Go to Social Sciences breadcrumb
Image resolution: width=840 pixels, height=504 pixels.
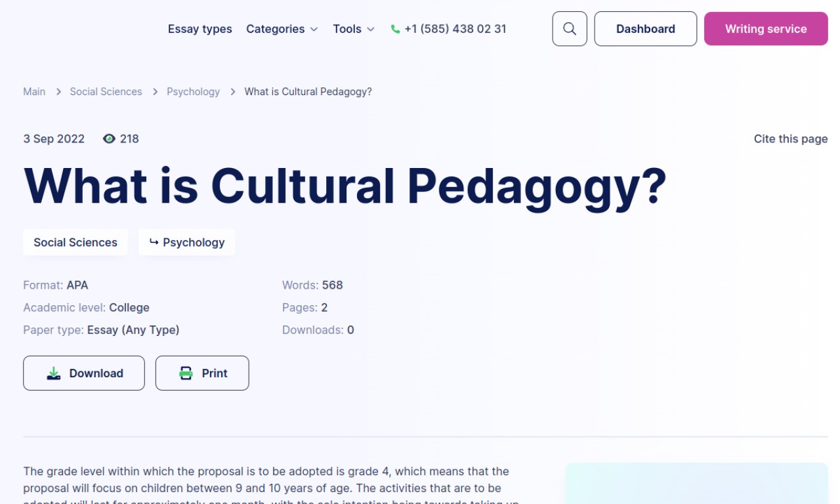[x=106, y=92]
